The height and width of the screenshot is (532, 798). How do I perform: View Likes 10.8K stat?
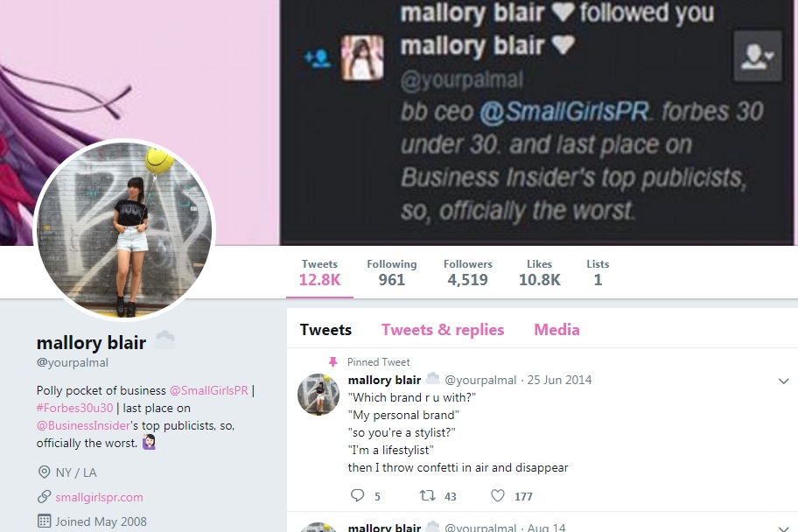[x=540, y=273]
